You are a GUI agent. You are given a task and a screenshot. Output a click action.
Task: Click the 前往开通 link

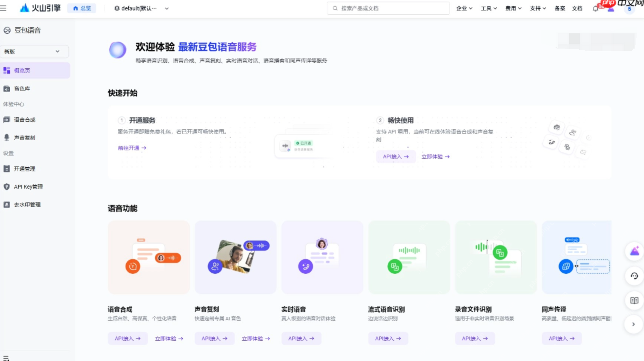[132, 148]
